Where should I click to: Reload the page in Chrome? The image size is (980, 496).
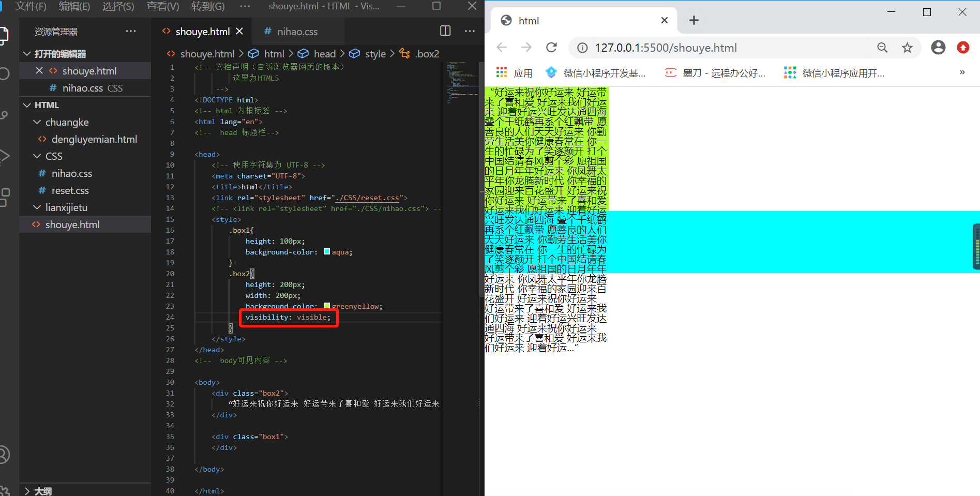click(552, 48)
